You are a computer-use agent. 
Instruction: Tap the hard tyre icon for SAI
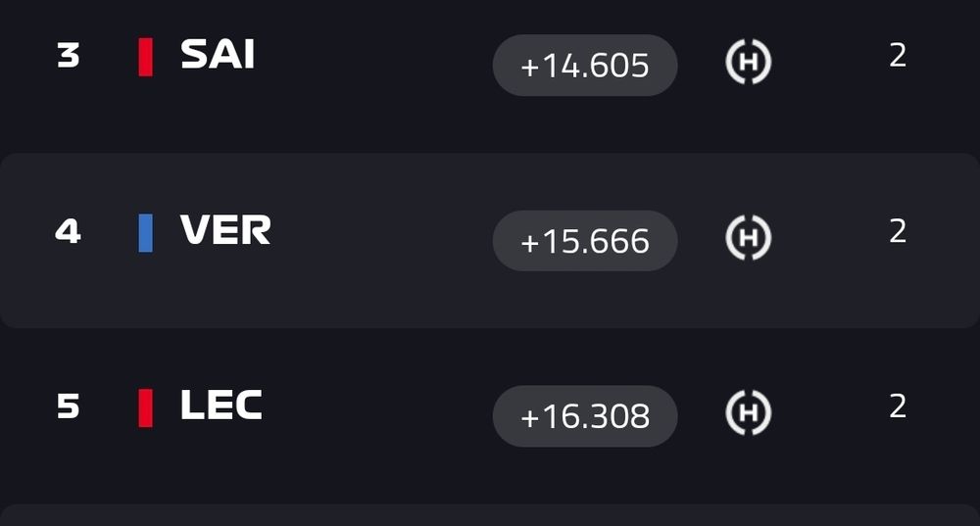click(x=748, y=62)
